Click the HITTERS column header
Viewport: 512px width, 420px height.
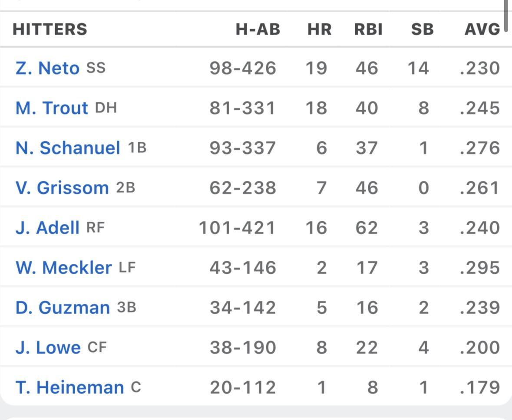50,29
